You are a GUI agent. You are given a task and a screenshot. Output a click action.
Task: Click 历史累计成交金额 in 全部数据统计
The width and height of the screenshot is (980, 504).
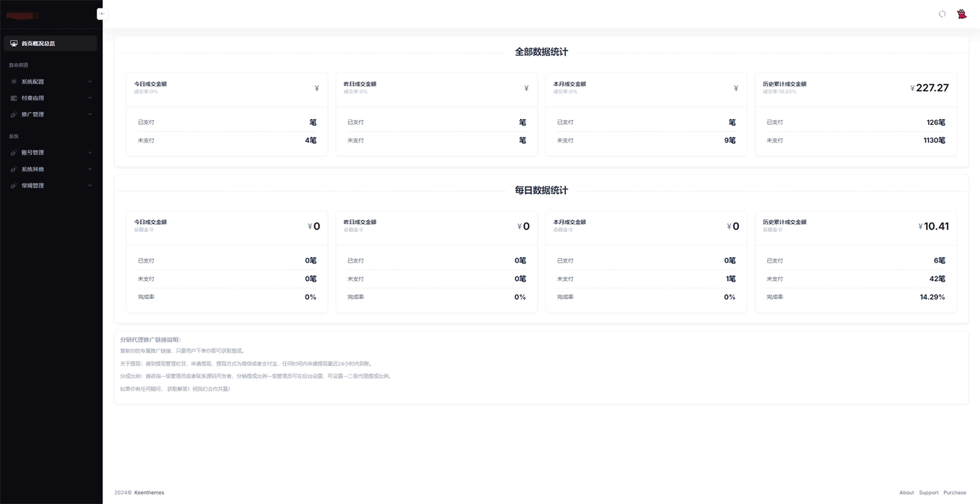(x=785, y=84)
